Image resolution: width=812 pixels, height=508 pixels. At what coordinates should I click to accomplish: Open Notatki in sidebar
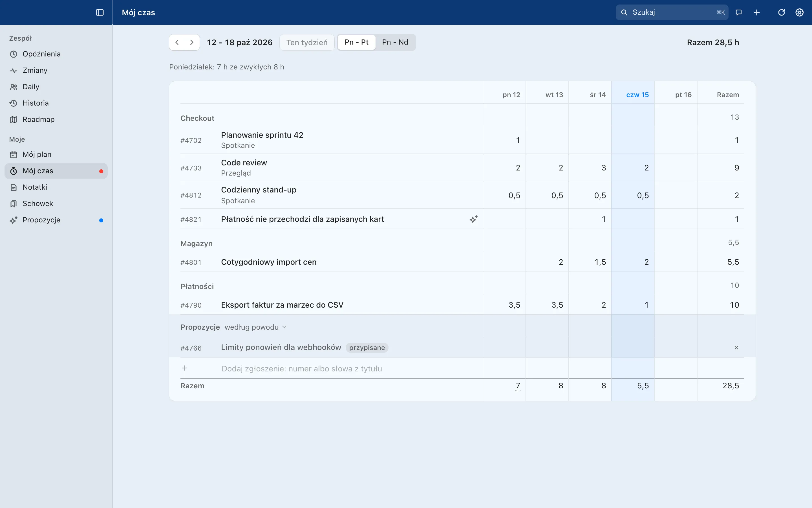(x=56, y=187)
